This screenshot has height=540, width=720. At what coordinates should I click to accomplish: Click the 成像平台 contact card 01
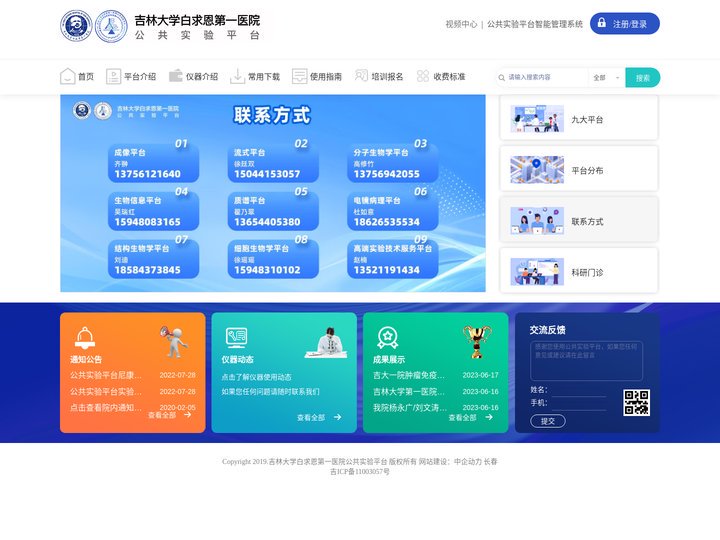(x=153, y=163)
